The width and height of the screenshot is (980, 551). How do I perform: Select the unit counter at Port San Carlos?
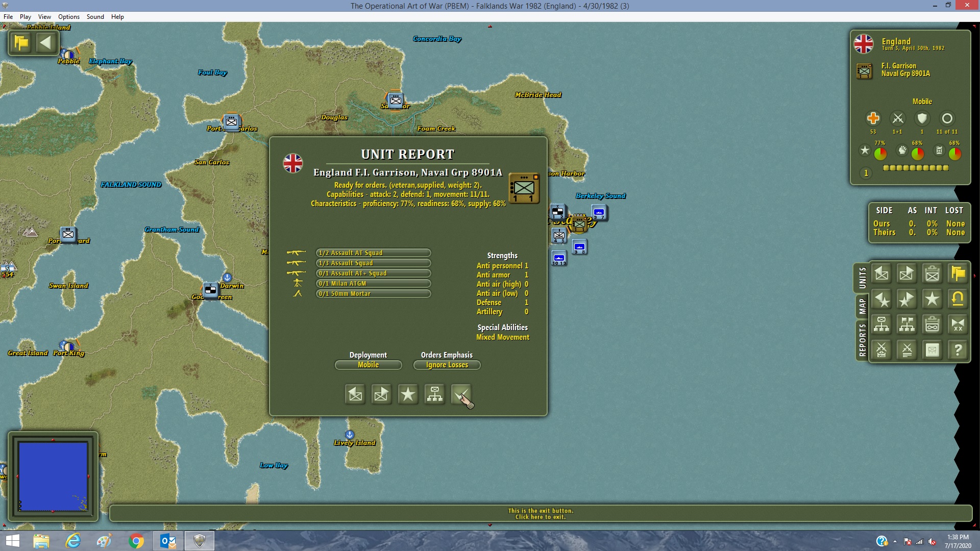(232, 122)
